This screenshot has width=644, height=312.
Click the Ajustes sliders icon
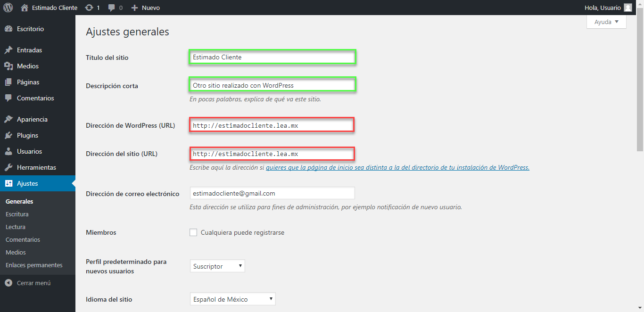click(x=8, y=183)
